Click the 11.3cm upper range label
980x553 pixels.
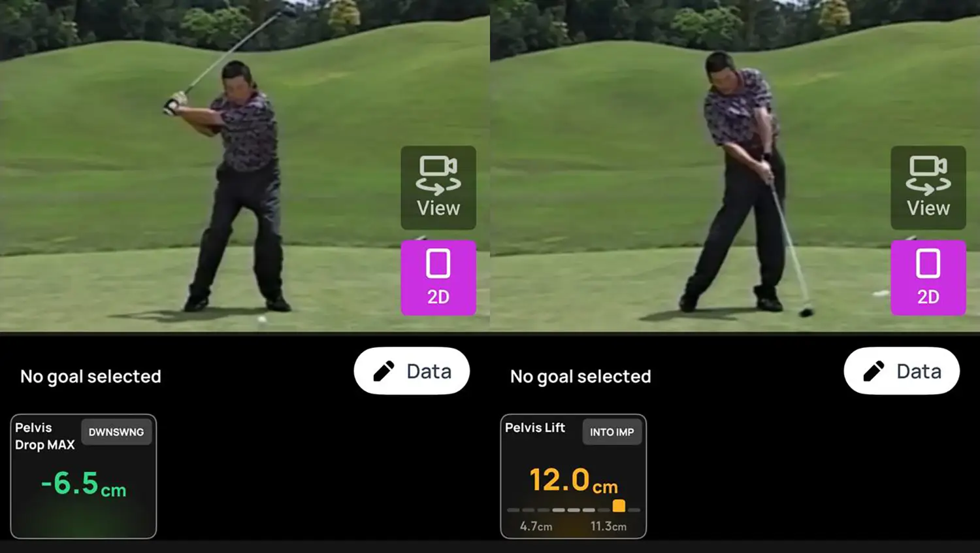[608, 526]
